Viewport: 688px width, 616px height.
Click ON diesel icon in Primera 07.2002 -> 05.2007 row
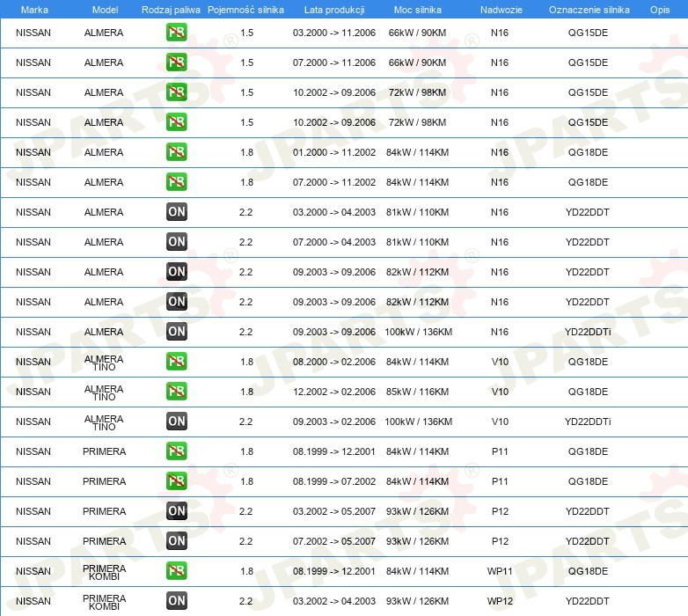(x=176, y=541)
